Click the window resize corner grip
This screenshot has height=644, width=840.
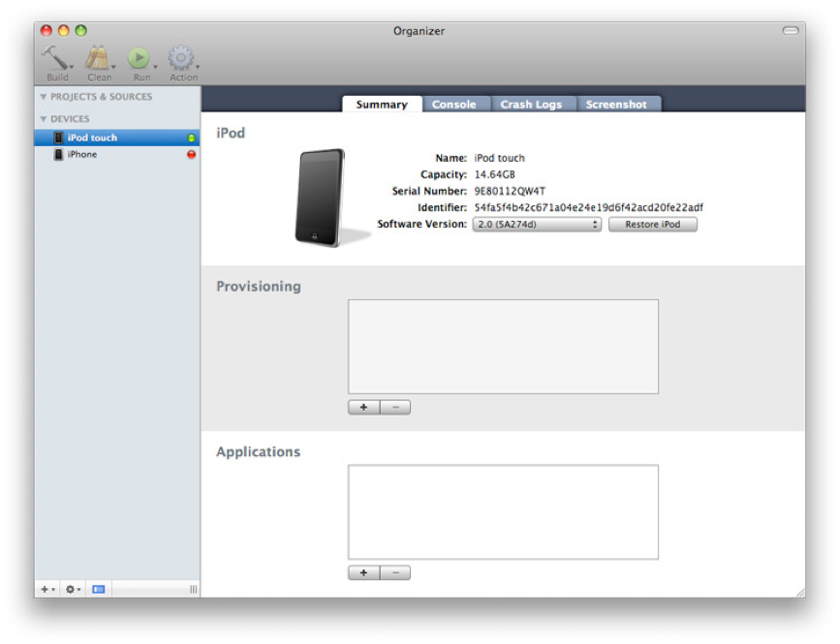click(800, 593)
